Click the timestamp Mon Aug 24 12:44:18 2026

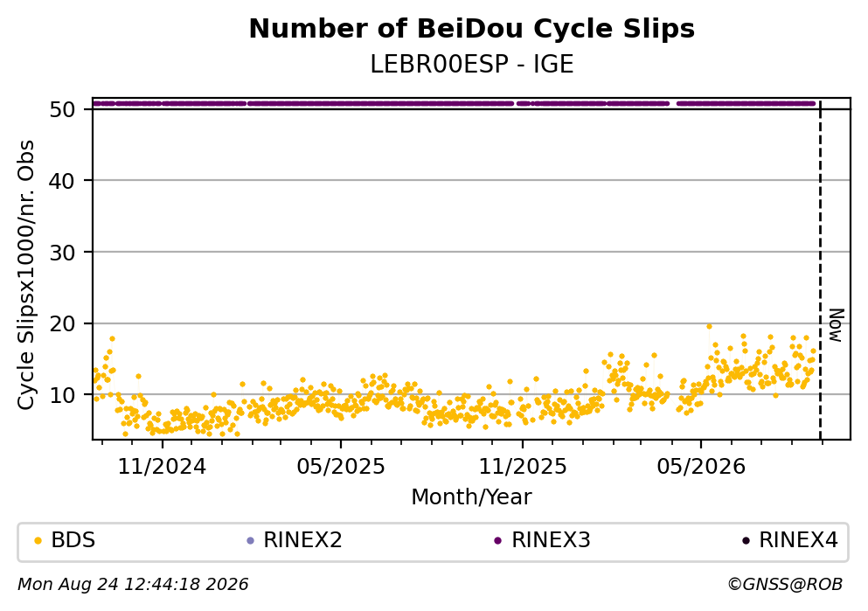coord(134,585)
